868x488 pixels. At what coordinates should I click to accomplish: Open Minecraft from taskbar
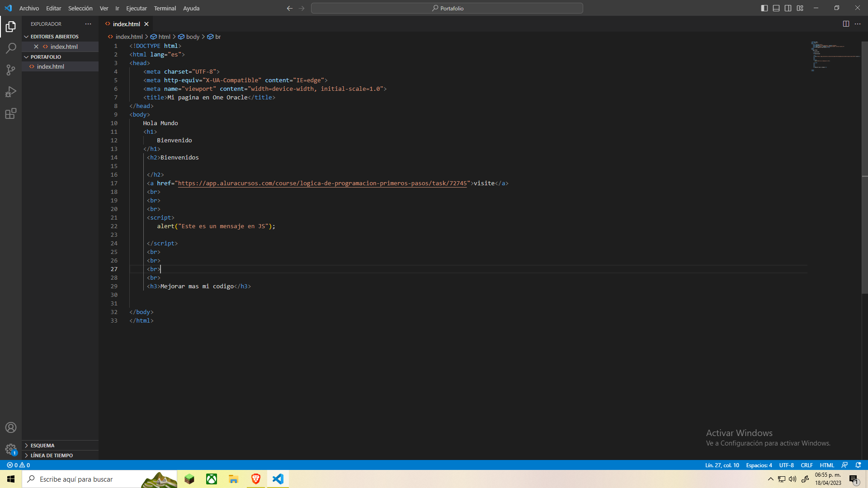[189, 479]
